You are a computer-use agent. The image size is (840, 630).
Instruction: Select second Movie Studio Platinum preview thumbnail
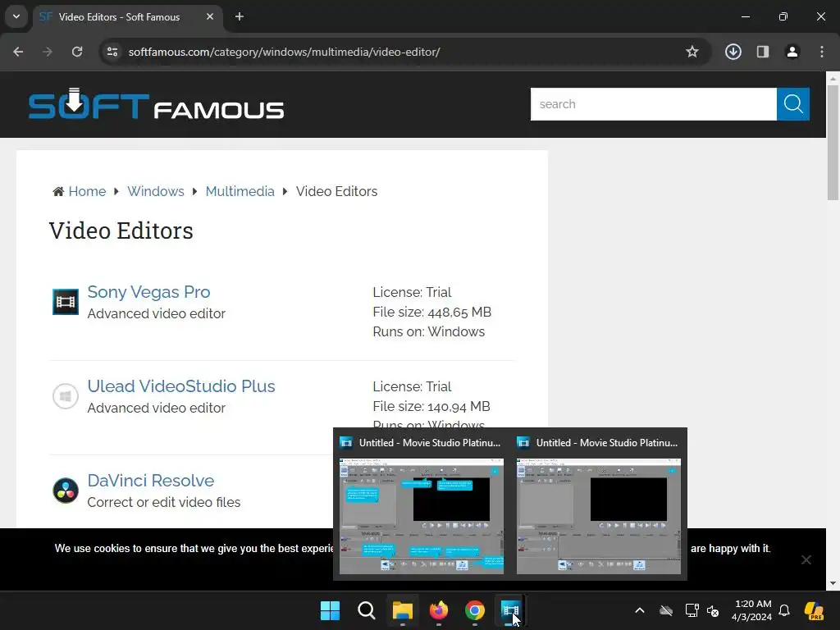click(598, 516)
